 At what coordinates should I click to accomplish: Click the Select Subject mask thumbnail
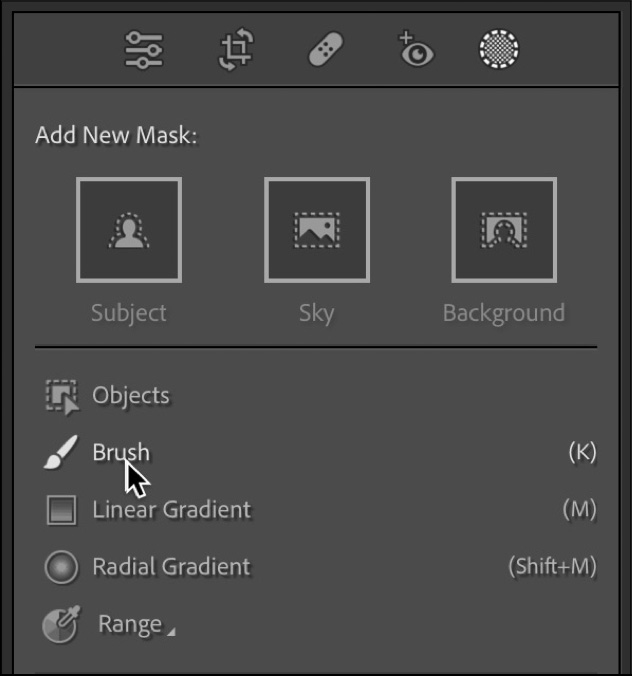pos(129,230)
